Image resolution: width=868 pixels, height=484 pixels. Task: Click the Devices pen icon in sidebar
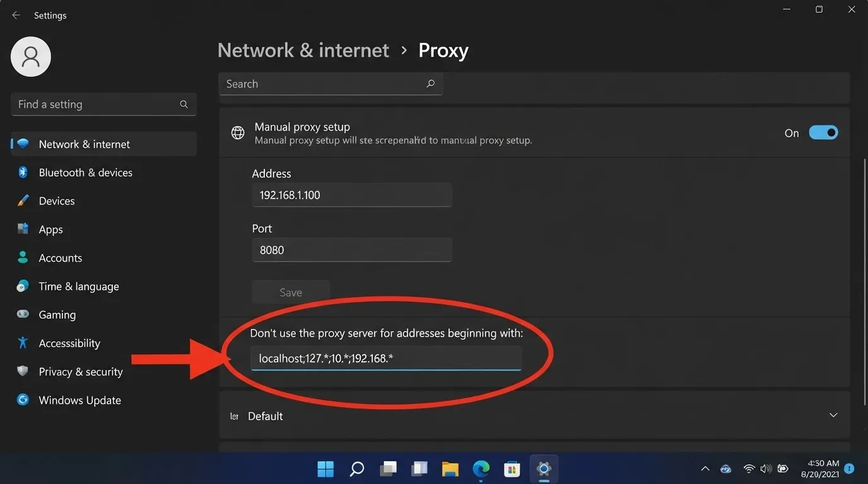[23, 201]
